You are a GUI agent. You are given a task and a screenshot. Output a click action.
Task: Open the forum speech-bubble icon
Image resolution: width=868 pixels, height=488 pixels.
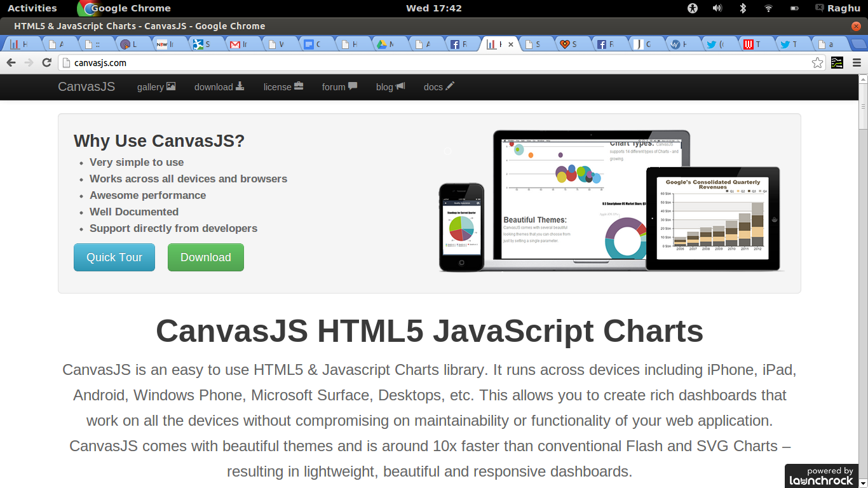(x=351, y=86)
